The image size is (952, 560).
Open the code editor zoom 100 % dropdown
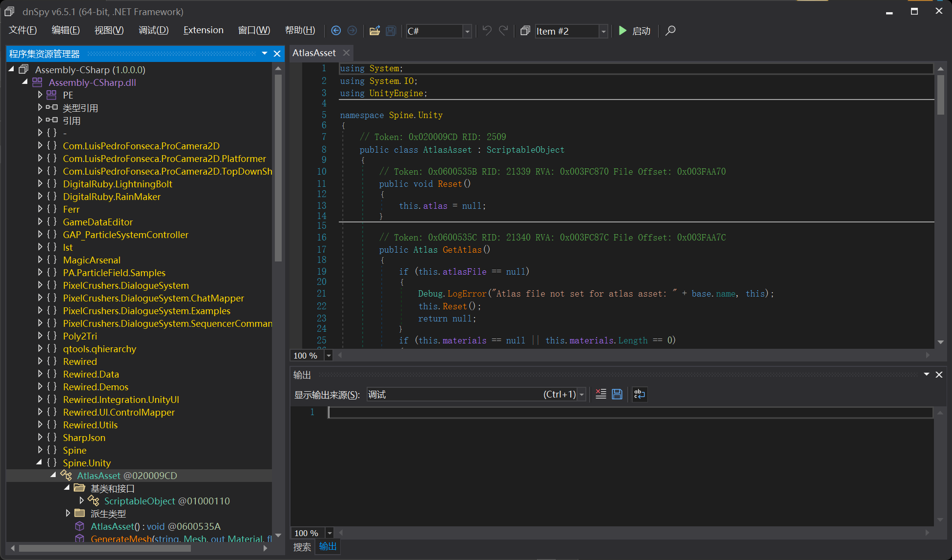[329, 356]
